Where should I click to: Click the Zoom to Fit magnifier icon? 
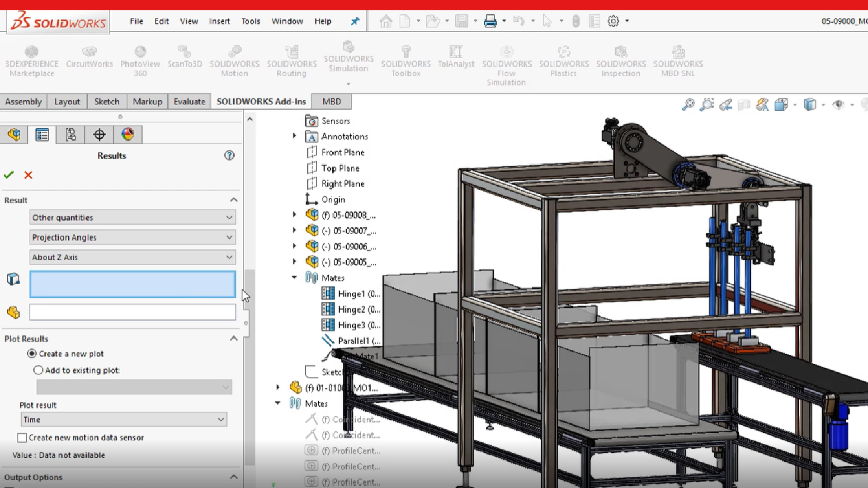[x=688, y=105]
